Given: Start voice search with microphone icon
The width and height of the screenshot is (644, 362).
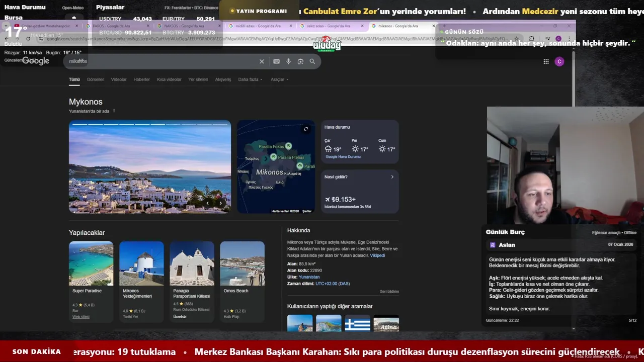Looking at the screenshot, I should [x=288, y=61].
